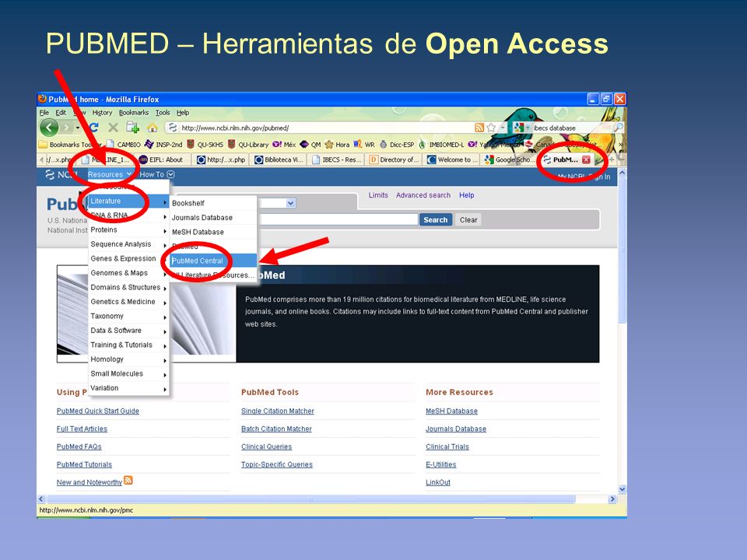This screenshot has width=747, height=560.
Task: Open a new tab using the toolbar icon
Action: 132,127
